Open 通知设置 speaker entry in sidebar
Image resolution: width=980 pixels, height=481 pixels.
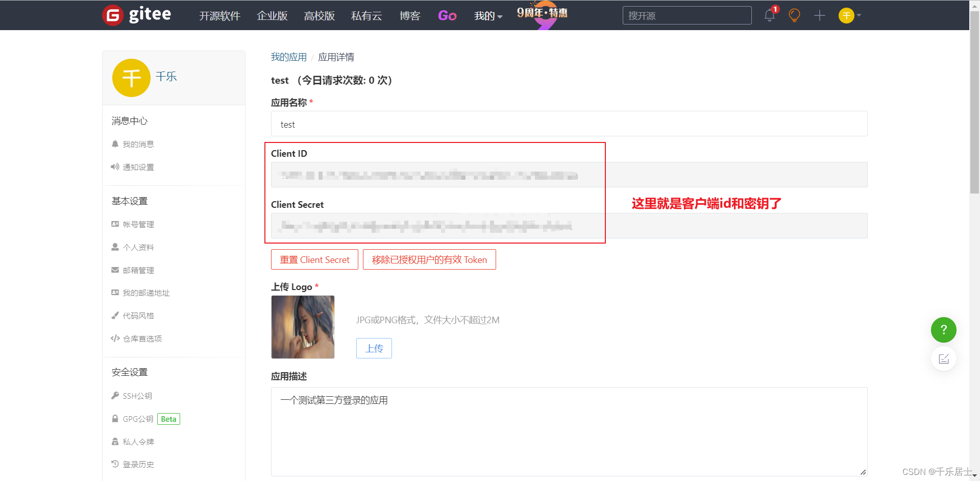point(137,166)
